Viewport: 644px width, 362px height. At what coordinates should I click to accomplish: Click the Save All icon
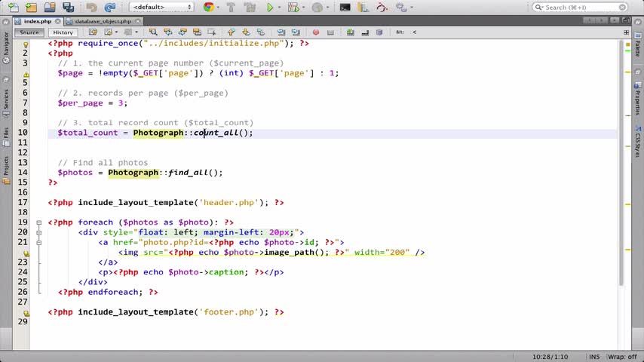[68, 7]
